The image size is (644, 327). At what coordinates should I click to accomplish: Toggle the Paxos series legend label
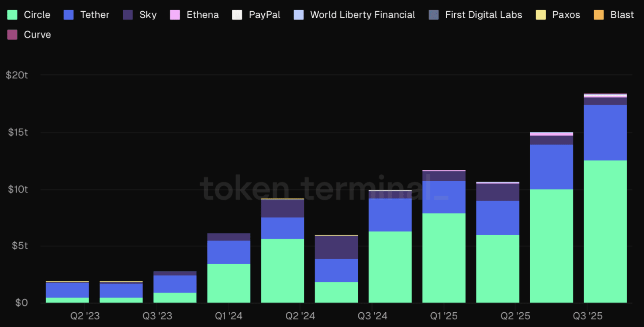pos(566,15)
